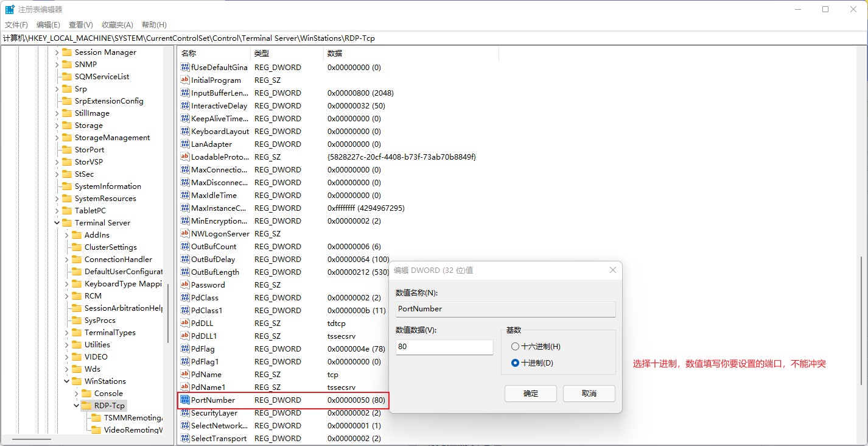Click the InitialProgram string value icon

point(185,80)
